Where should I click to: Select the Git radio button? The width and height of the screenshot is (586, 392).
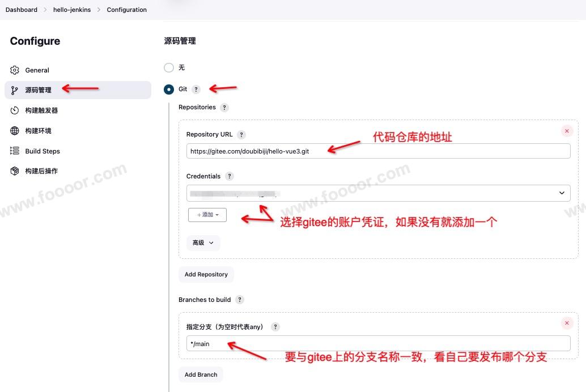click(x=169, y=90)
